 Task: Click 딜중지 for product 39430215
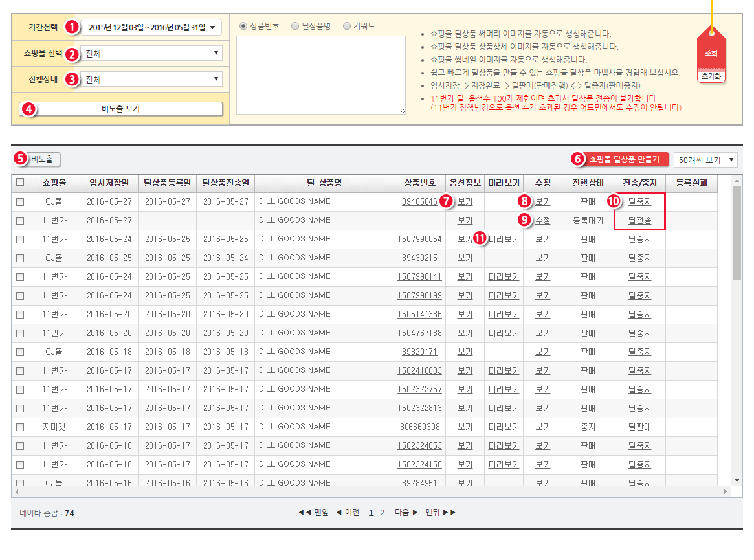(x=639, y=258)
